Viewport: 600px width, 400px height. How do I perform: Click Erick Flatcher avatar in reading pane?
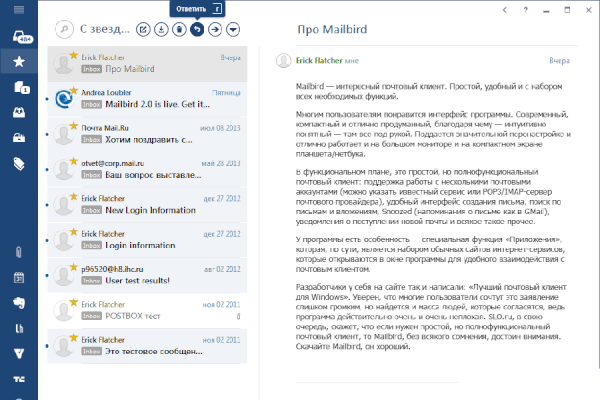(x=284, y=60)
